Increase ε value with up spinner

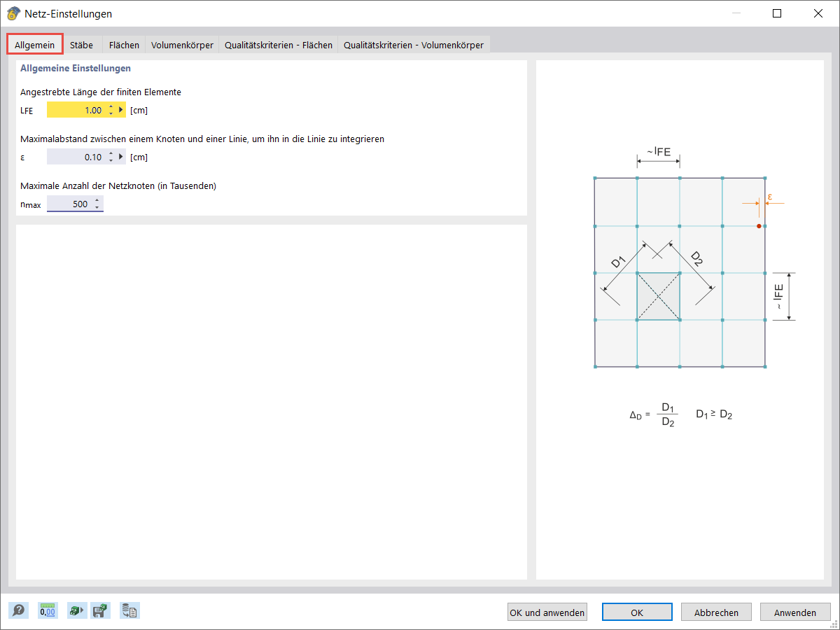click(x=111, y=153)
